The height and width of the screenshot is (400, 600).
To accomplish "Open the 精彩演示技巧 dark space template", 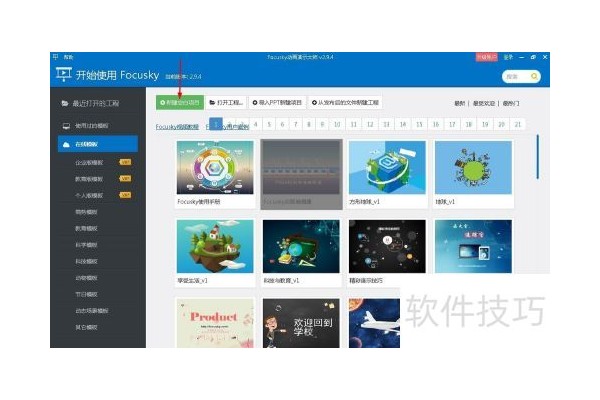I will tap(387, 247).
